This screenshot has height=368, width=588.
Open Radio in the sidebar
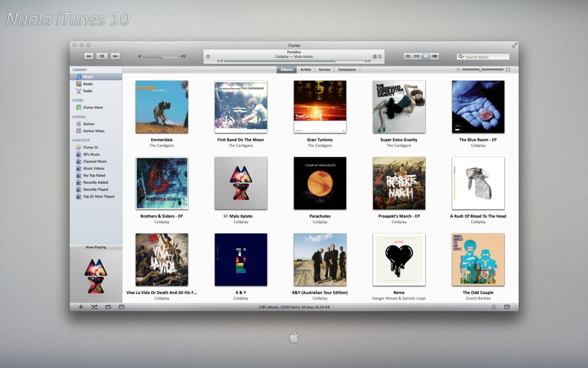(x=96, y=91)
